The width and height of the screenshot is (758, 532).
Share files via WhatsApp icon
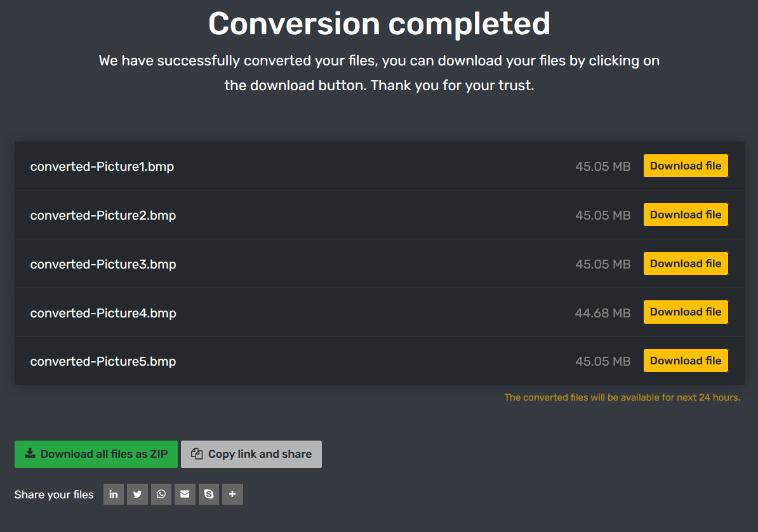pos(161,495)
